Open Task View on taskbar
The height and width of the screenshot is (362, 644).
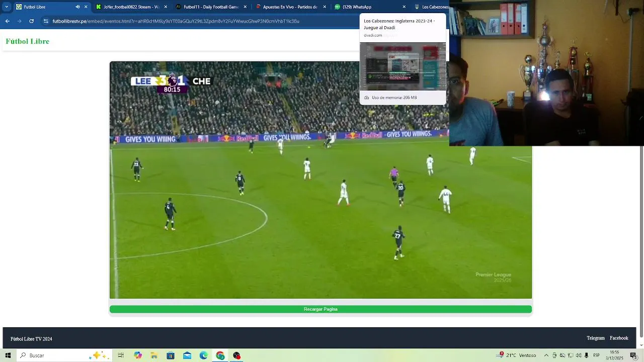pos(121,355)
